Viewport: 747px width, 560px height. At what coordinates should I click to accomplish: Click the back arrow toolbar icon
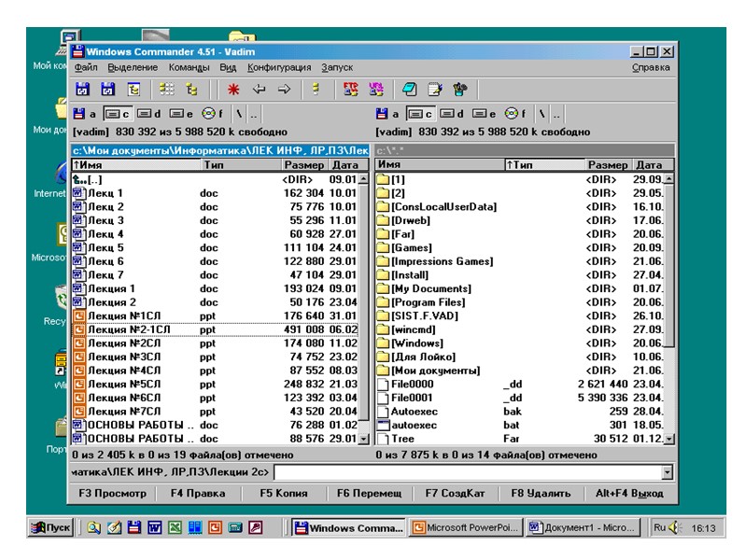pos(260,91)
